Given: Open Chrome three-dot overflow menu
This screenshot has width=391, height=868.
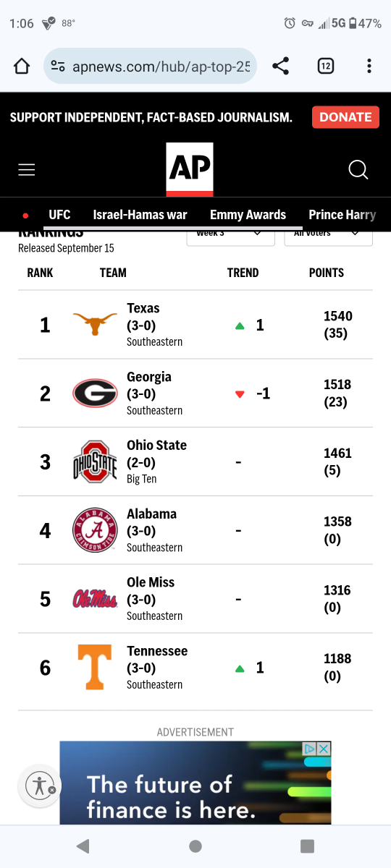Looking at the screenshot, I should click(x=369, y=67).
